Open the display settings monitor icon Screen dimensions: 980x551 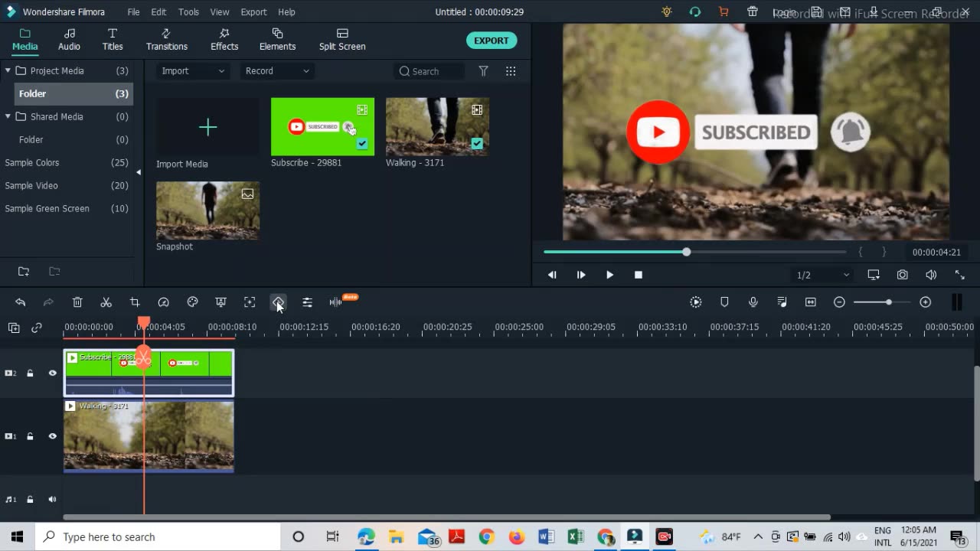[874, 275]
